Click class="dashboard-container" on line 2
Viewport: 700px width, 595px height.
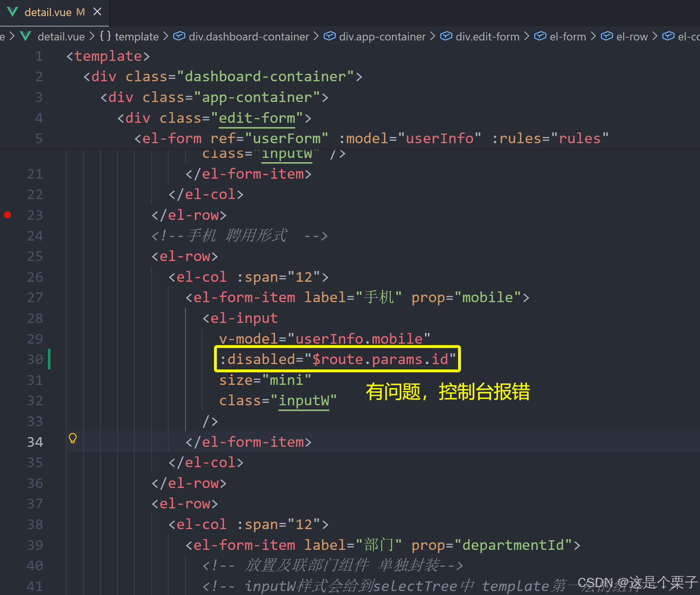click(240, 77)
